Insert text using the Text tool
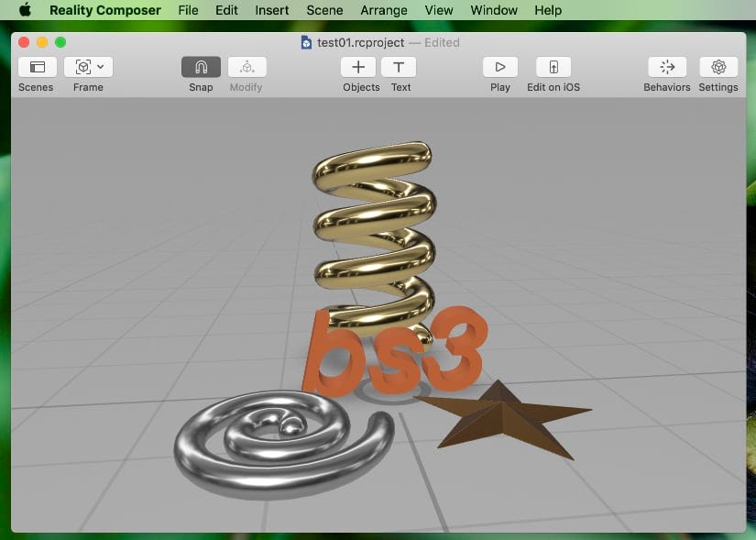Image resolution: width=756 pixels, height=540 pixels. click(x=399, y=67)
